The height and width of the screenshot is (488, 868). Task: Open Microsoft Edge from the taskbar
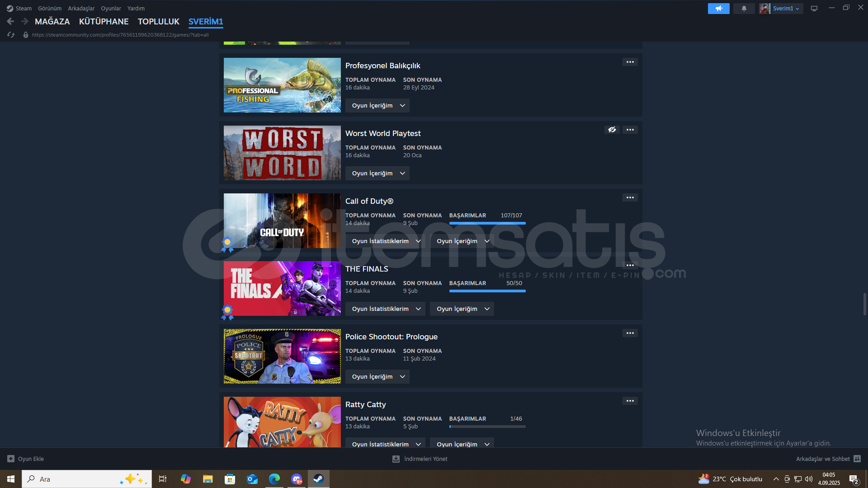click(274, 479)
